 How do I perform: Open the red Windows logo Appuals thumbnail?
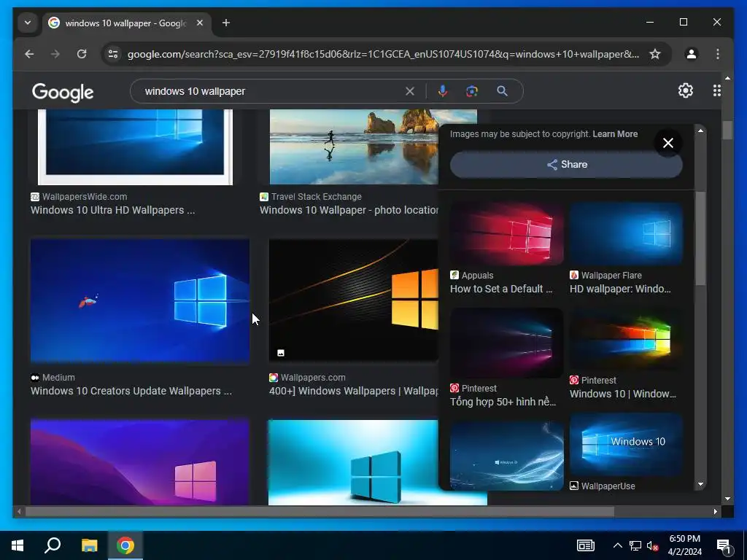pyautogui.click(x=506, y=234)
